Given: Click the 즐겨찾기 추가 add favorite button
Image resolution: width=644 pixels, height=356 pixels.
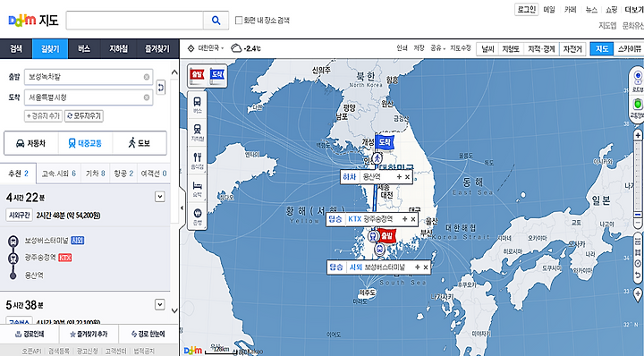Looking at the screenshot, I should click(89, 334).
